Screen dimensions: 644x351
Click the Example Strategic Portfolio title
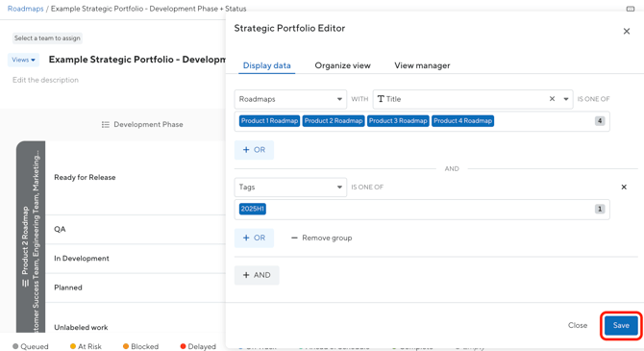137,60
